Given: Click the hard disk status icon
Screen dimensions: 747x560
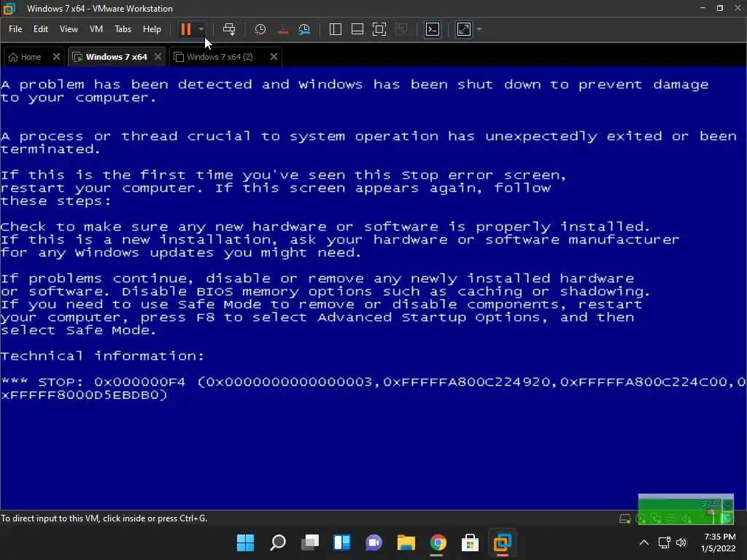Looking at the screenshot, I should pyautogui.click(x=624, y=518).
